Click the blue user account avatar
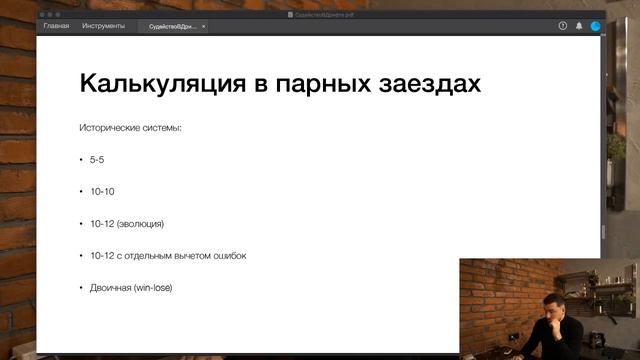This screenshot has height=360, width=640. (x=595, y=26)
